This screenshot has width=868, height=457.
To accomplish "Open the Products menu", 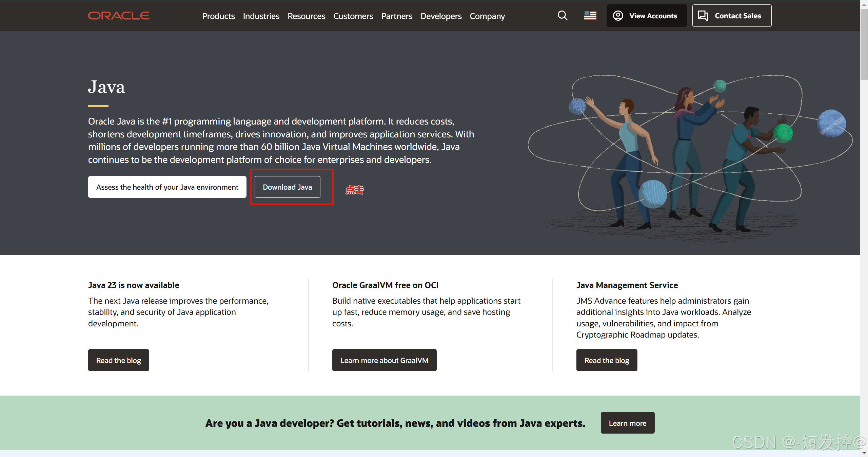I will click(218, 16).
